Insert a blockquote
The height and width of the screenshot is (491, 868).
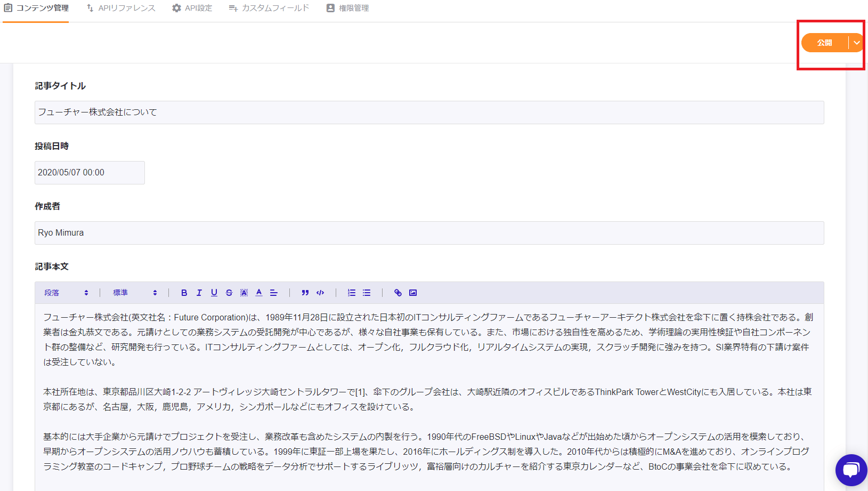click(x=305, y=293)
